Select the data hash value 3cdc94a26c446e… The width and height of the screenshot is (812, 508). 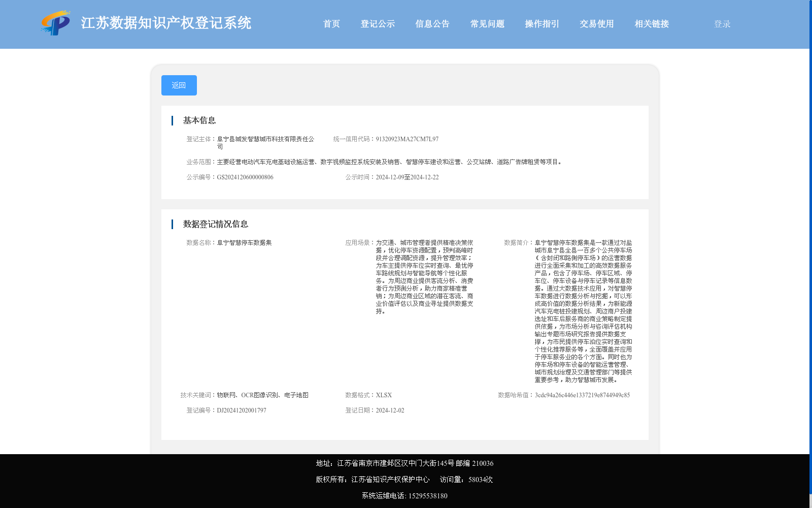[582, 395]
